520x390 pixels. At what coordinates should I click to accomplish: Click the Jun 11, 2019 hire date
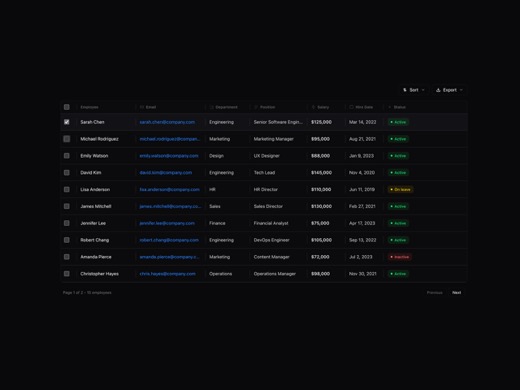362,189
